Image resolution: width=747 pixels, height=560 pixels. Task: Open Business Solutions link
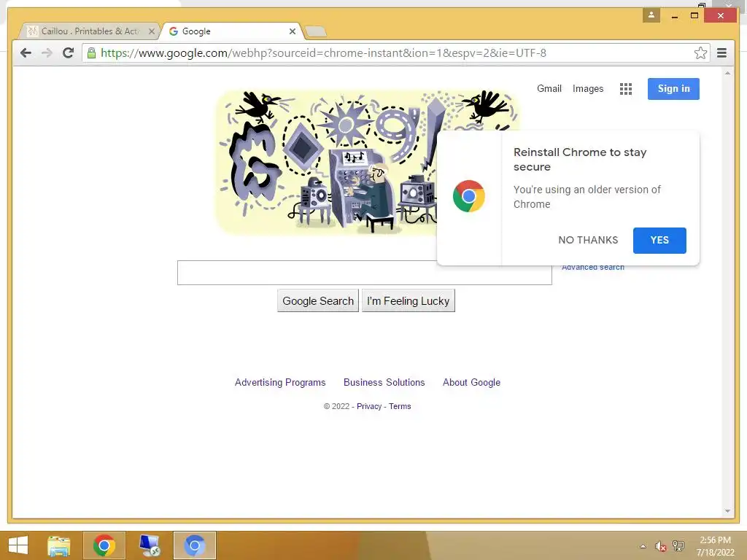pos(384,382)
